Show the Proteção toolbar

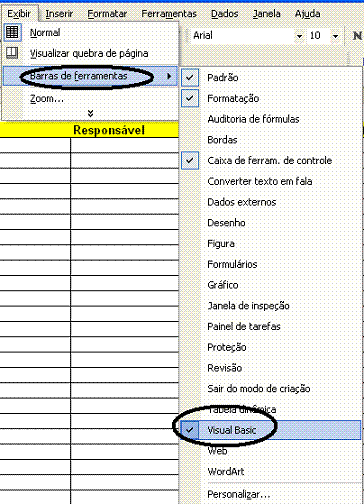pos(271,347)
